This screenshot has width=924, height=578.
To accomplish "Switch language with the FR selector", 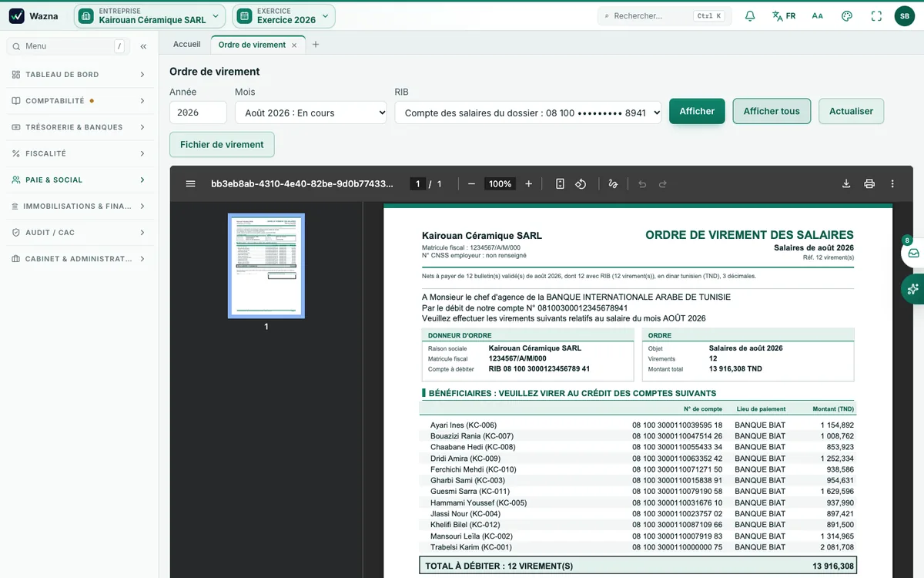I will [x=784, y=15].
